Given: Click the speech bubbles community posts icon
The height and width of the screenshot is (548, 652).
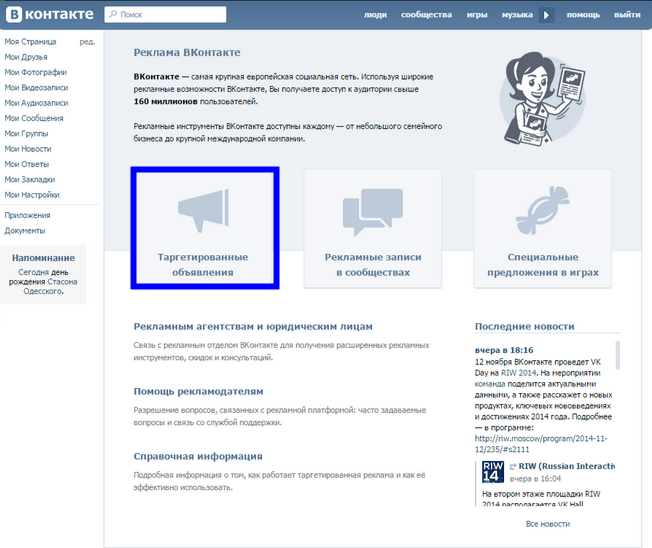Looking at the screenshot, I should coord(372,211).
